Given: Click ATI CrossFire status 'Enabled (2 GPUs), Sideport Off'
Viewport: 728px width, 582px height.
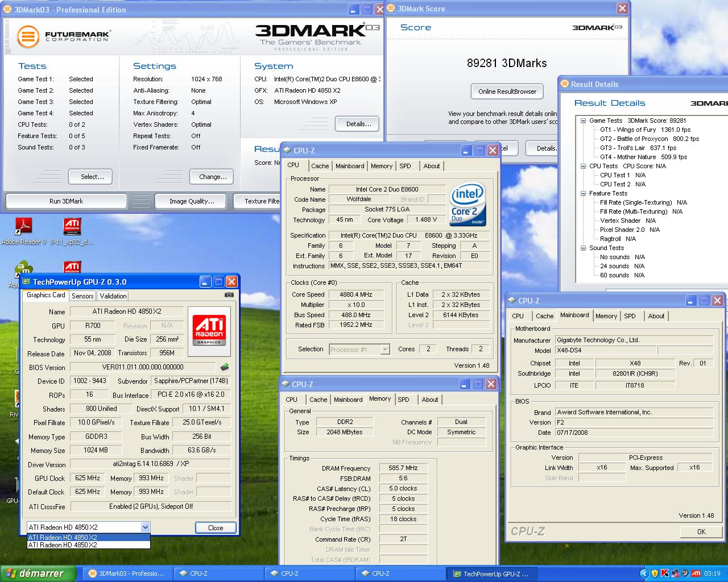Looking at the screenshot, I should click(x=151, y=506).
